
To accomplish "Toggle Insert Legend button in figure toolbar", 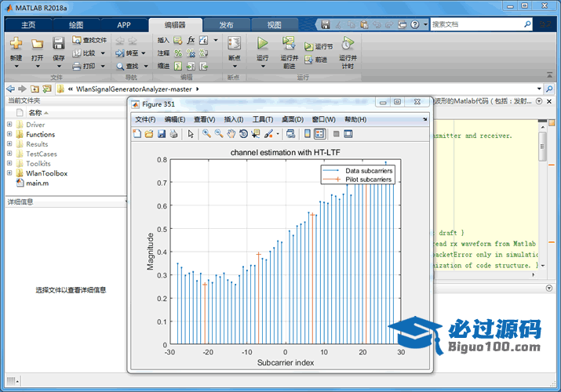I will pyautogui.click(x=319, y=133).
